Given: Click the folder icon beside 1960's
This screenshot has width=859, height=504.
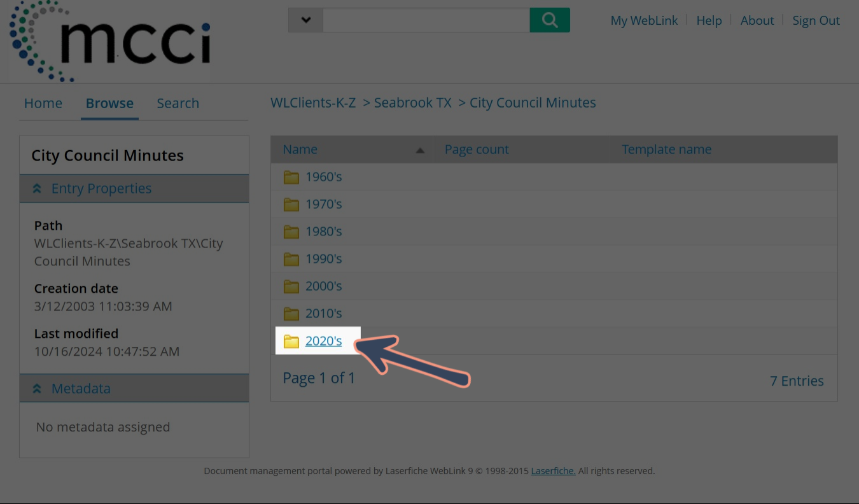Looking at the screenshot, I should 291,177.
